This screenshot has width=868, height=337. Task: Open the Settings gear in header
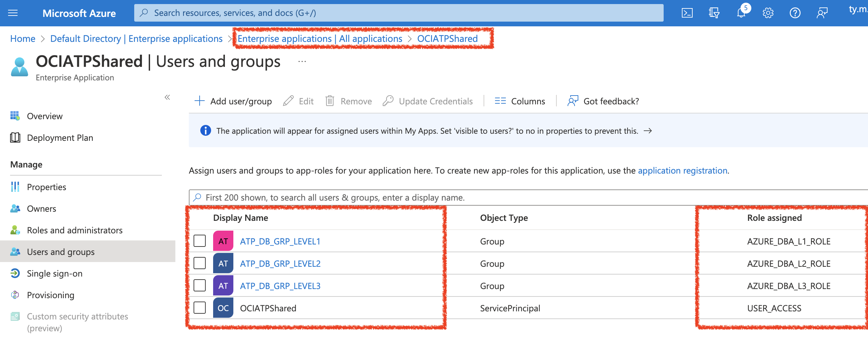[768, 13]
